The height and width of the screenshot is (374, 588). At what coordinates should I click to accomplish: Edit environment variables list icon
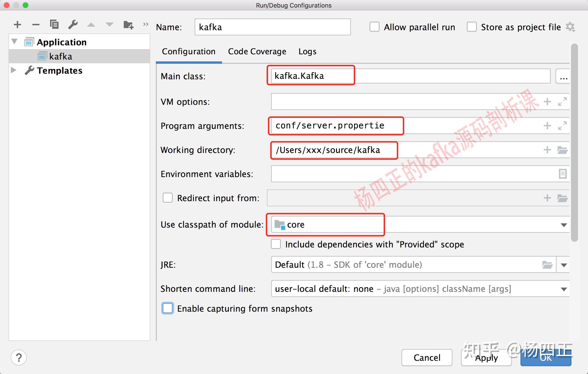[x=562, y=174]
